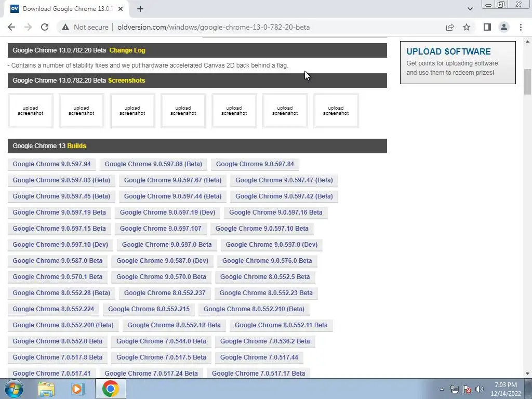Open Google Chrome 9.0.597.0 (Dev) build
Viewport: 532px width, 399px height.
(272, 245)
